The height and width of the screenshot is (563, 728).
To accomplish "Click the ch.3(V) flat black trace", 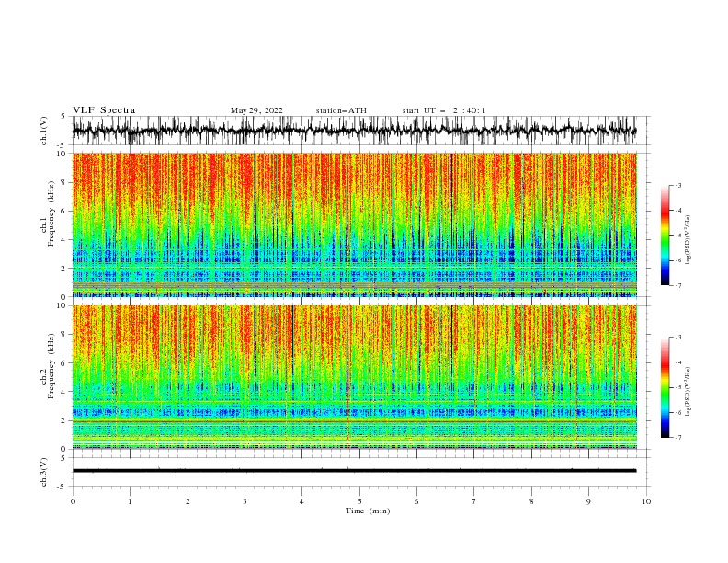I will coord(354,471).
